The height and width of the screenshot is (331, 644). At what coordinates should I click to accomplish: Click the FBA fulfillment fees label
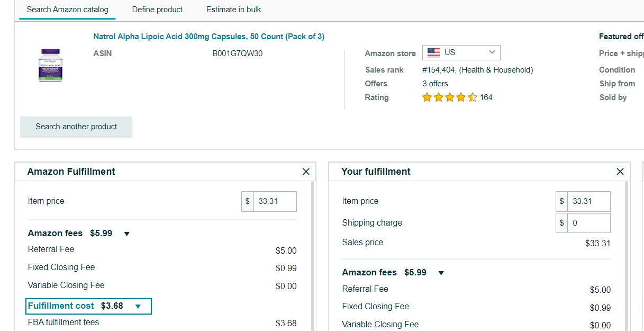64,322
